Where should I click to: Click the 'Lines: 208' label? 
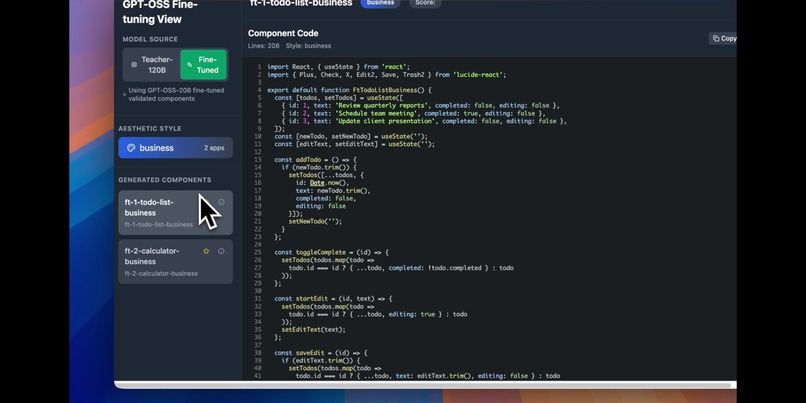pyautogui.click(x=264, y=46)
